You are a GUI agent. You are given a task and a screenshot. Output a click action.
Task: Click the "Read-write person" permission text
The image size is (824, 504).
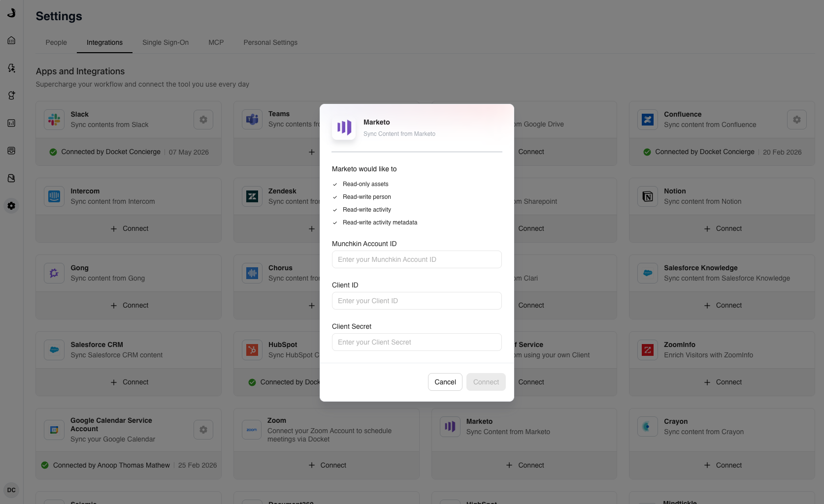pos(367,197)
